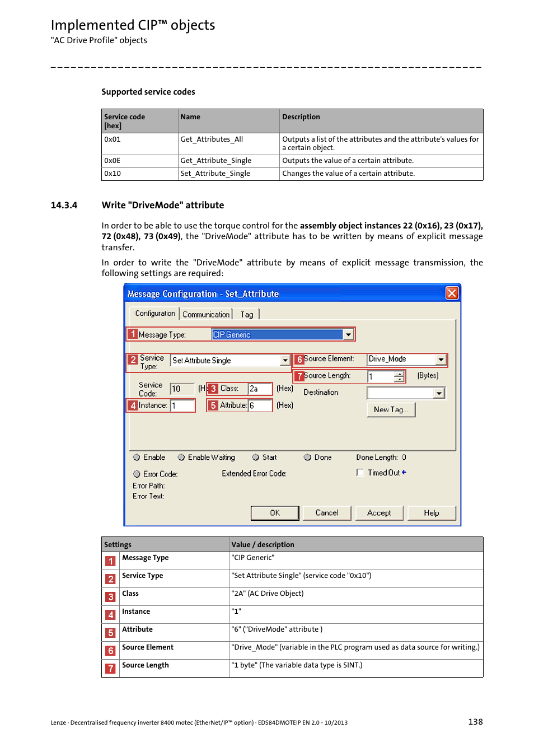The height and width of the screenshot is (756, 534).
Task: Click the Accept button
Action: click(x=379, y=513)
